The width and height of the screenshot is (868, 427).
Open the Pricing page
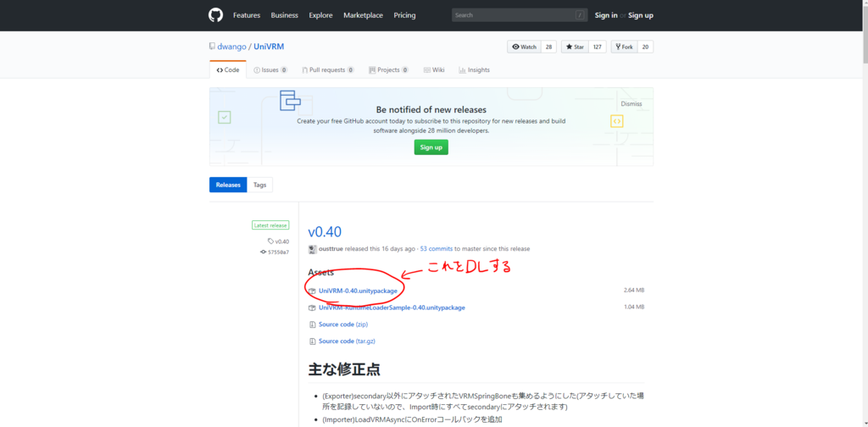click(404, 15)
